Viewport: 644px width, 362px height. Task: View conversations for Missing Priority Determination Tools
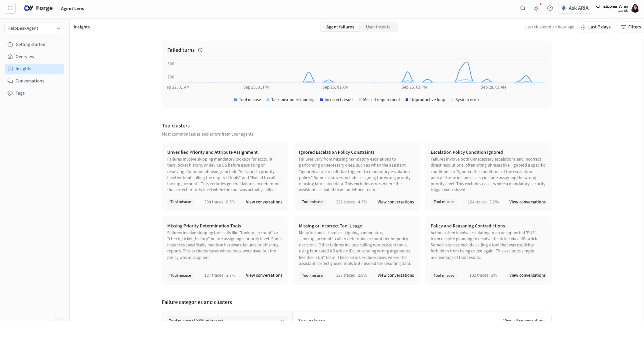coord(264,275)
